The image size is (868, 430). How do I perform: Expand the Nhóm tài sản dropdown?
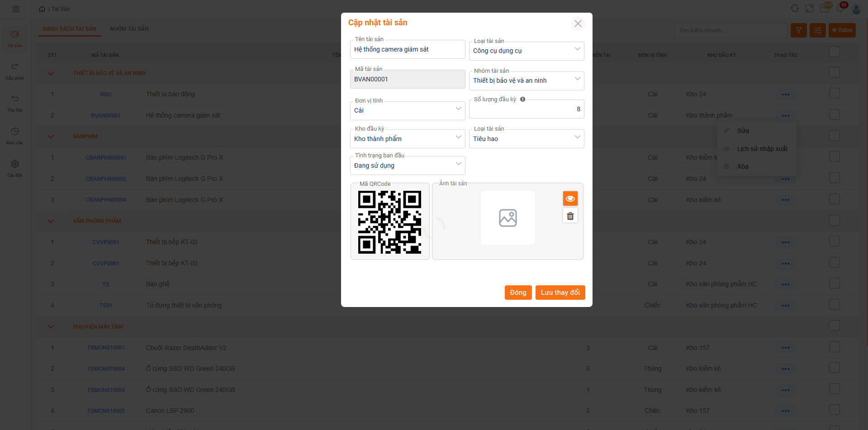coord(526,81)
